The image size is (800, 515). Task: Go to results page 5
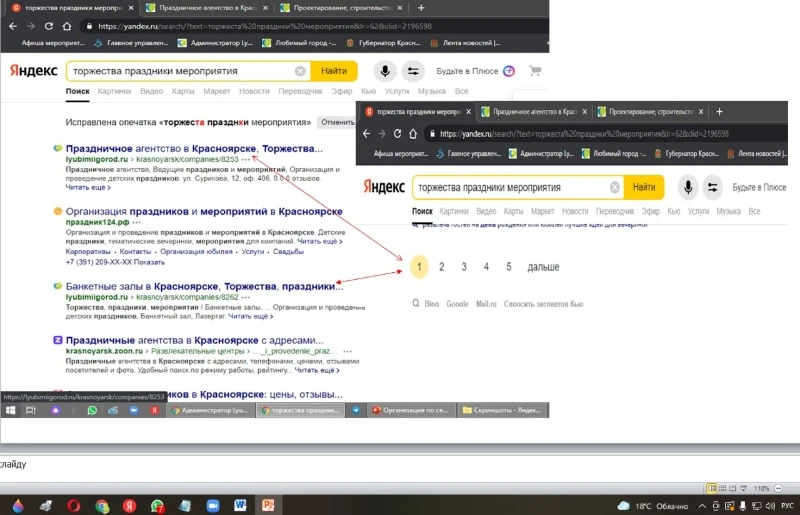[x=509, y=267]
